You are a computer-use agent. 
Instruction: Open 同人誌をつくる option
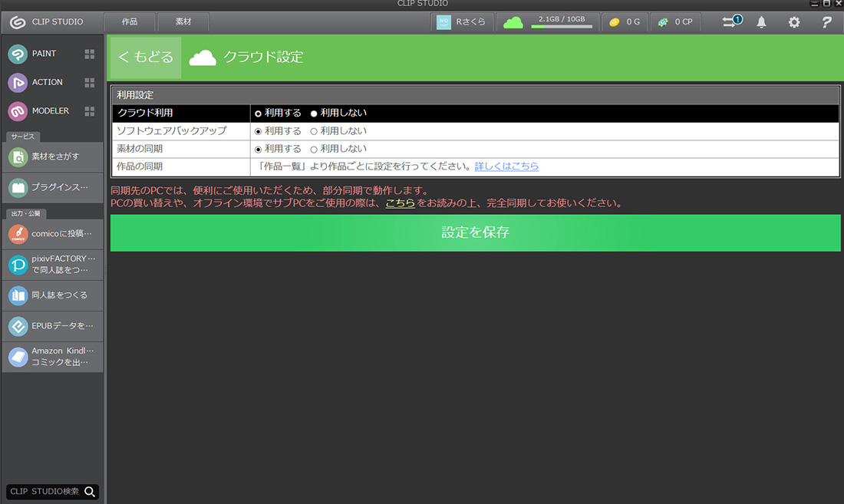pos(52,295)
